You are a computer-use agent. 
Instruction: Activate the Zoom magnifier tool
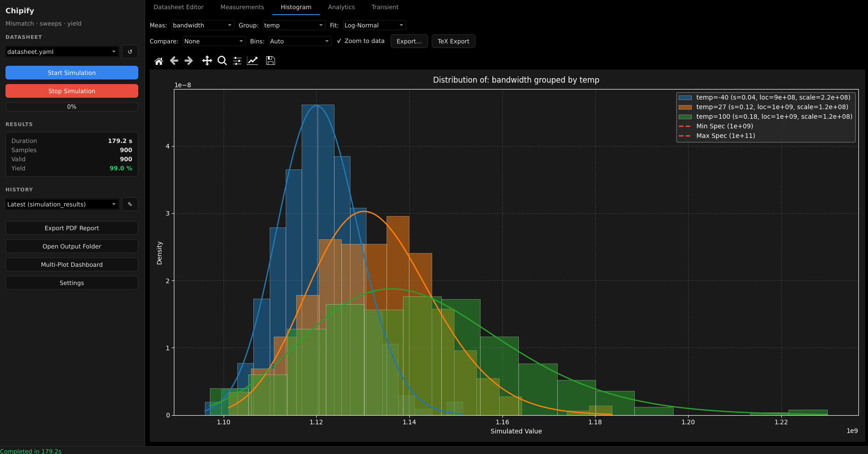pos(222,61)
